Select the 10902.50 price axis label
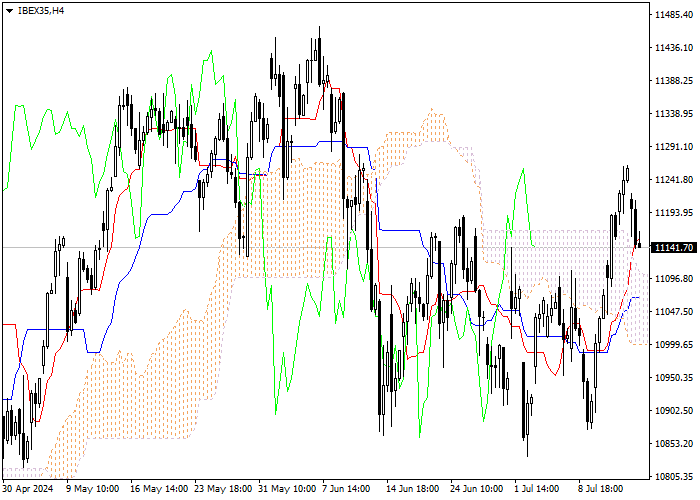Screen dimensions: 700x500 [674, 411]
